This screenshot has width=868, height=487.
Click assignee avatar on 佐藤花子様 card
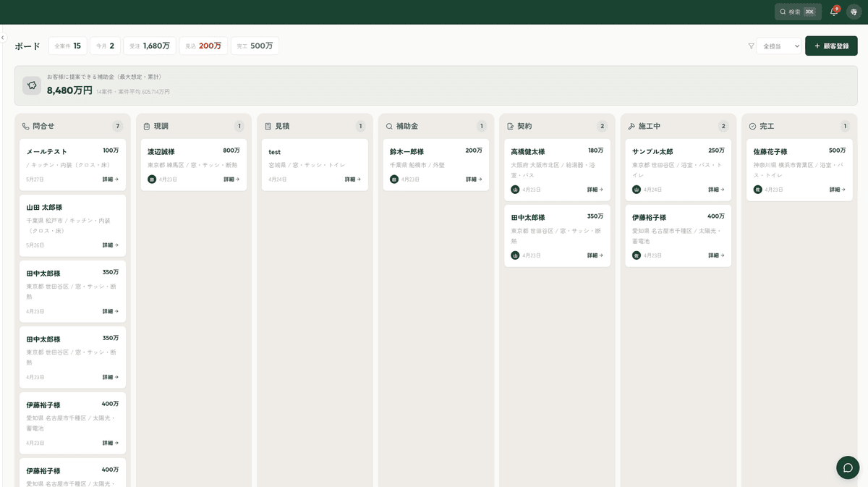(x=758, y=190)
